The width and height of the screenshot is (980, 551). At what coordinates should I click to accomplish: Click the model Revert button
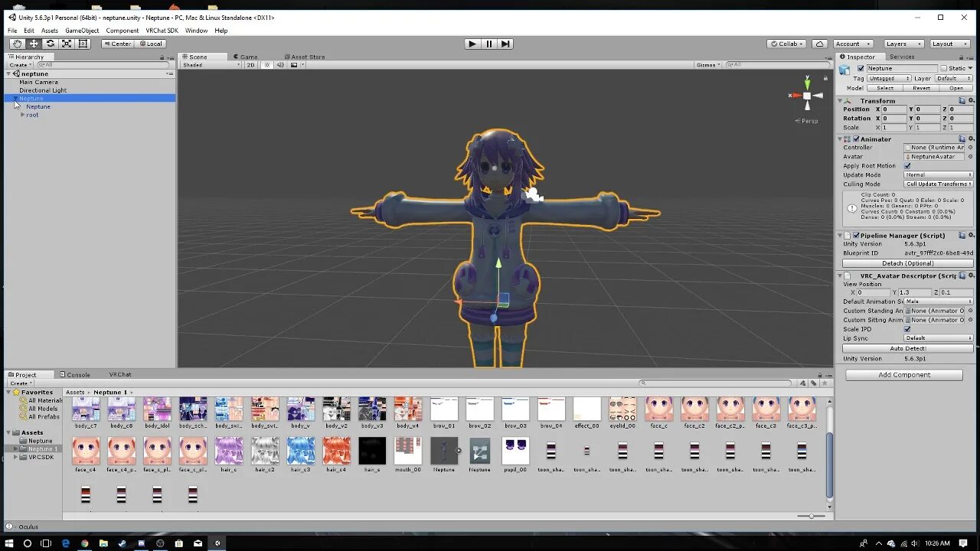[x=921, y=88]
